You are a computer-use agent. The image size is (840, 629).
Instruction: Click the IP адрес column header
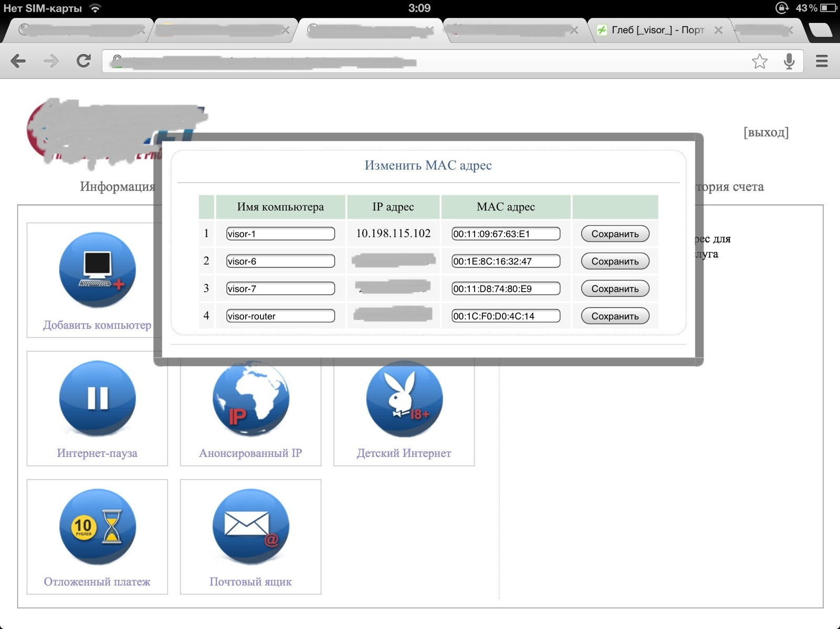(x=393, y=207)
